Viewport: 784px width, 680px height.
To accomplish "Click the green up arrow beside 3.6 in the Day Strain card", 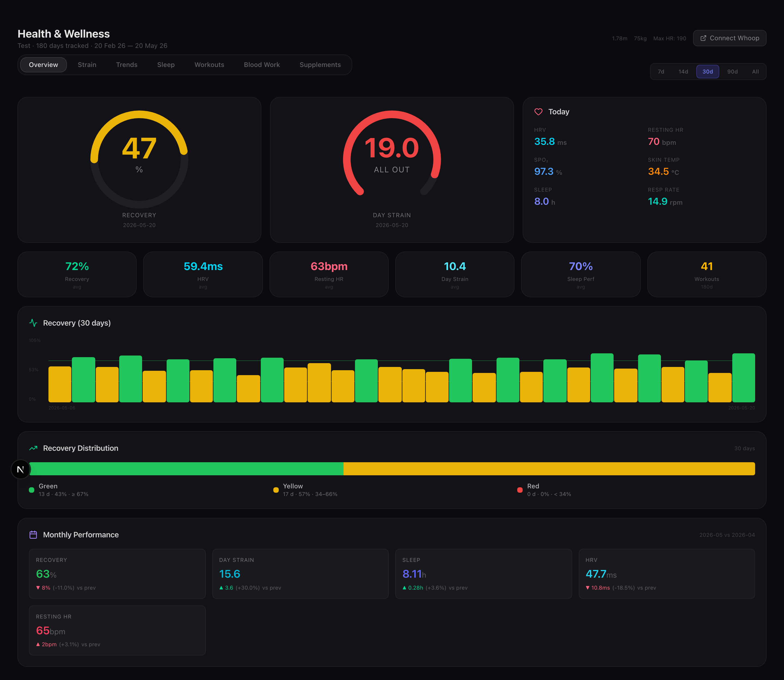I will point(221,588).
